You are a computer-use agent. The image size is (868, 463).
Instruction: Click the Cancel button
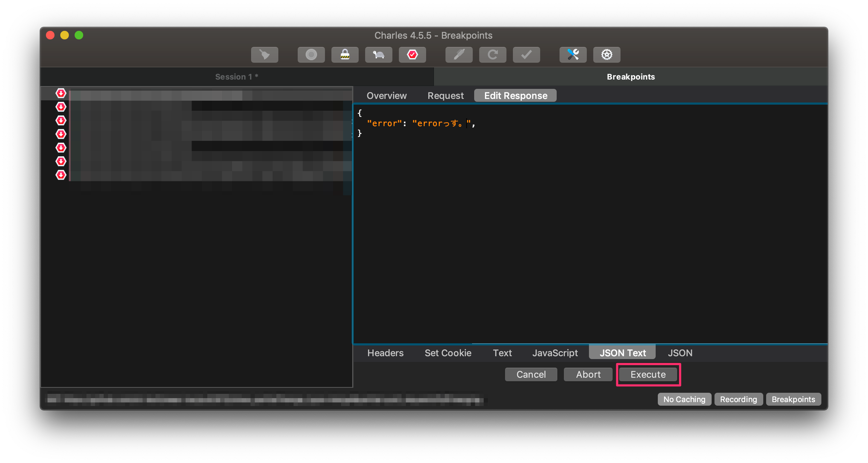531,374
